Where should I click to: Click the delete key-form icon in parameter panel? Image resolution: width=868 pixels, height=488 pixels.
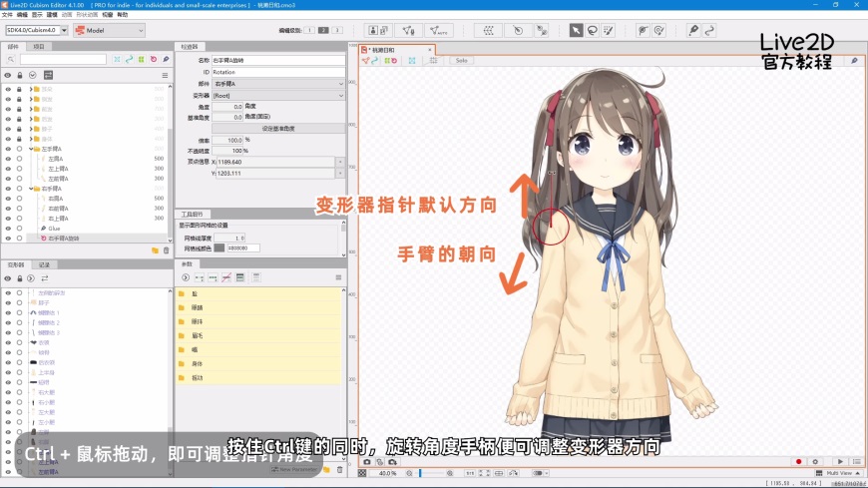click(226, 277)
